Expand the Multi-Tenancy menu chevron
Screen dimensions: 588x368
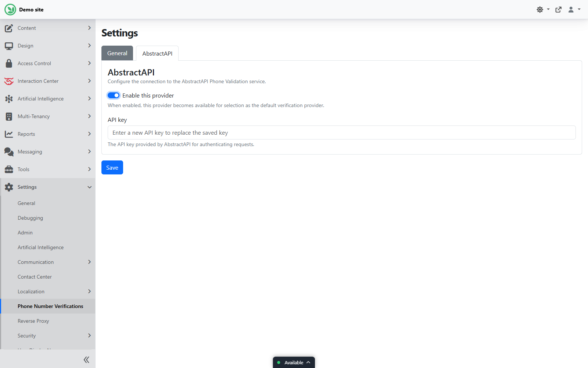coord(89,116)
